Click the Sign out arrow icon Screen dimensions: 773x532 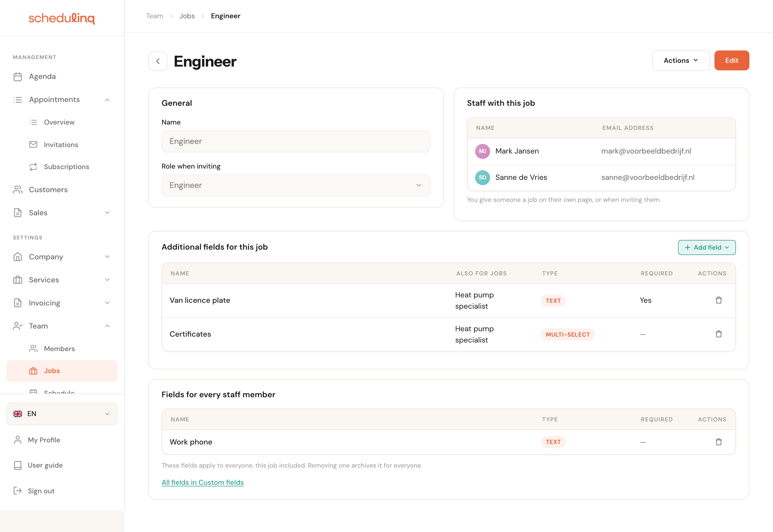(18, 491)
